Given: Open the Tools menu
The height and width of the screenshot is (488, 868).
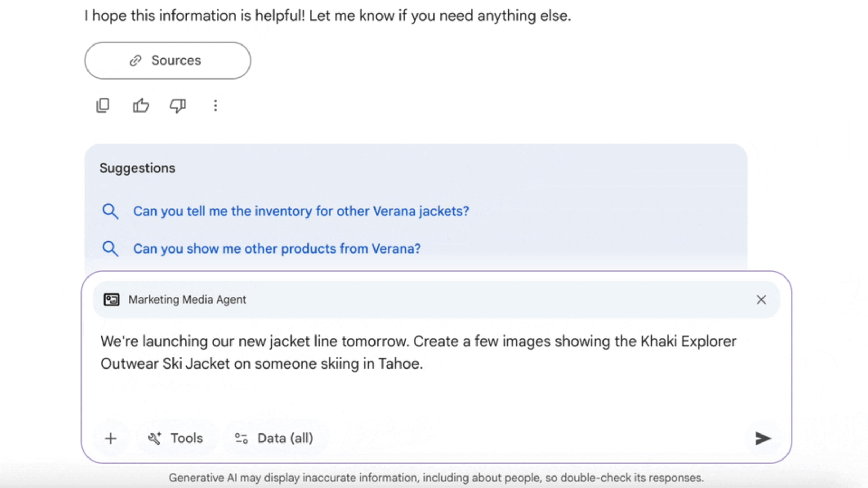Looking at the screenshot, I should [x=175, y=438].
